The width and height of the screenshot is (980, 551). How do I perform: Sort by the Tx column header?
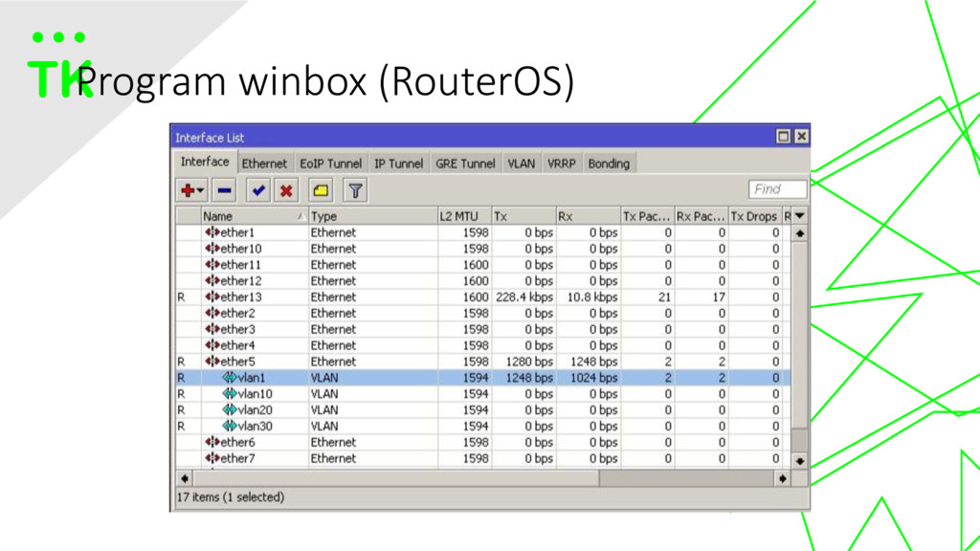click(523, 216)
